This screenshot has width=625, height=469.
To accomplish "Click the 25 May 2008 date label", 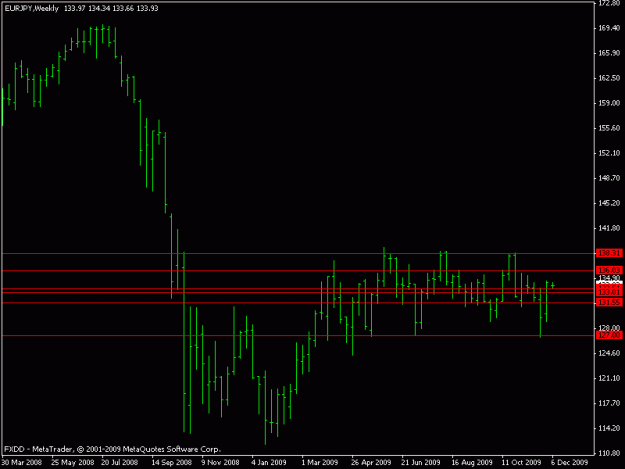I will 73,462.
